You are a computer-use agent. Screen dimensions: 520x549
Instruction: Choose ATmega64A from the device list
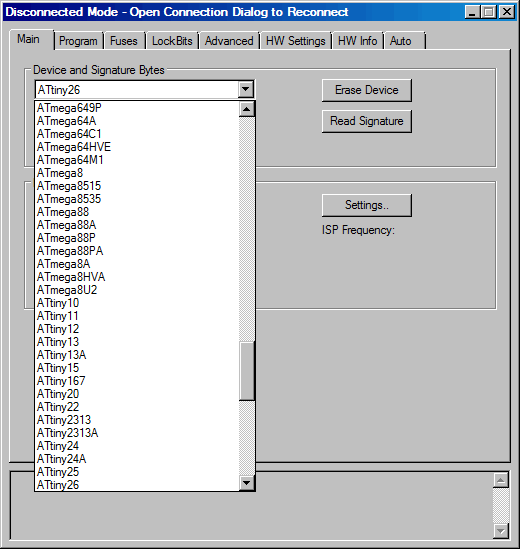point(137,121)
